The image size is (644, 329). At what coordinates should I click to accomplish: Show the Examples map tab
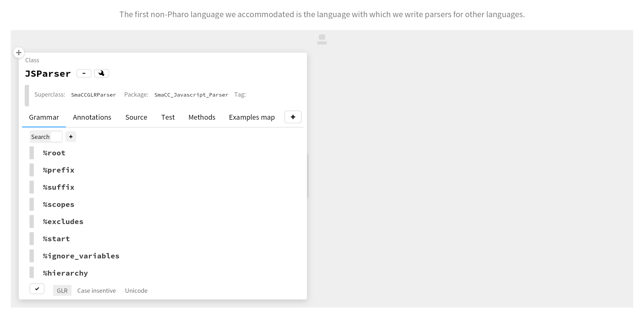pos(252,117)
